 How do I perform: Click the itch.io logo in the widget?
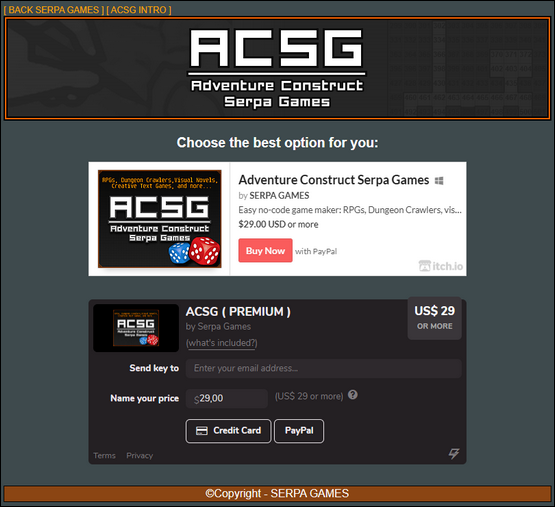441,266
